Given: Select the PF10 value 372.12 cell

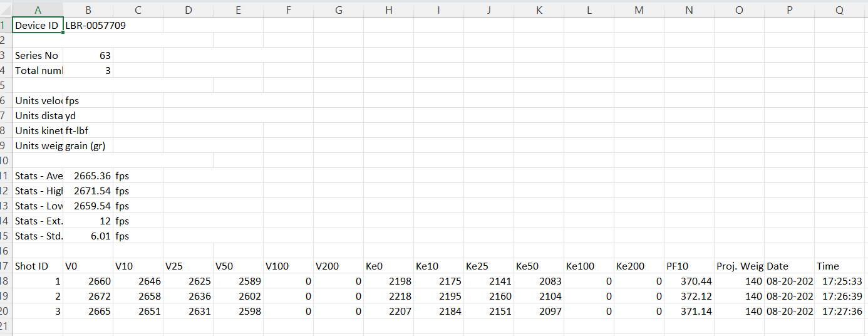Looking at the screenshot, I should 689,296.
